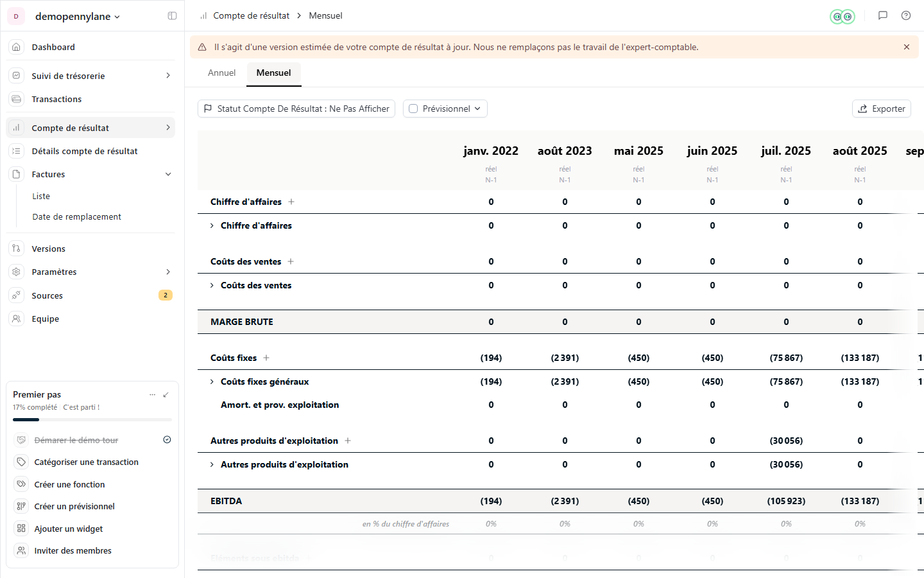
Task: Open the Premier pas more options menu
Action: (x=152, y=394)
